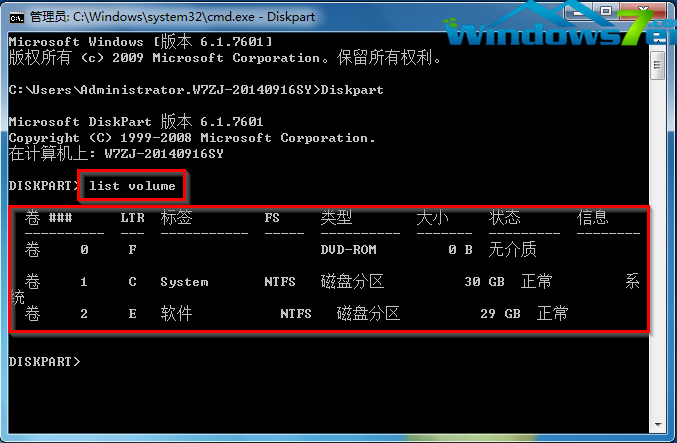Viewport: 677px width, 443px height.
Task: Click '正常' status of volume 1
Action: pos(536,282)
